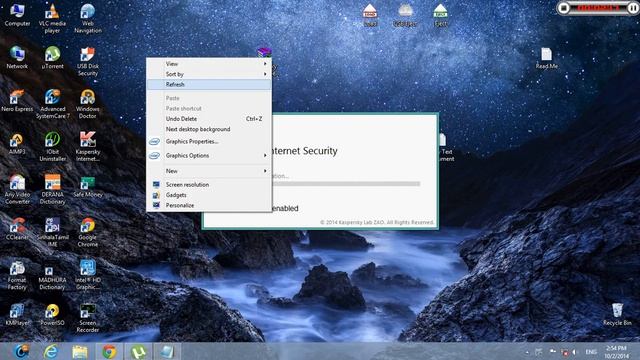Choose Personalize from context menu
The image size is (640, 360).
(209, 205)
